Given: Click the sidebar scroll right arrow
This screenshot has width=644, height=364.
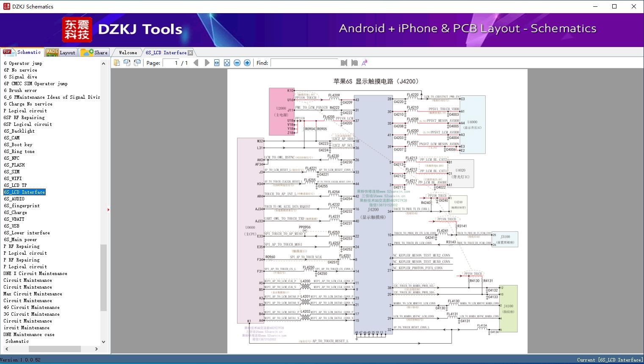Looking at the screenshot, I should [x=97, y=349].
